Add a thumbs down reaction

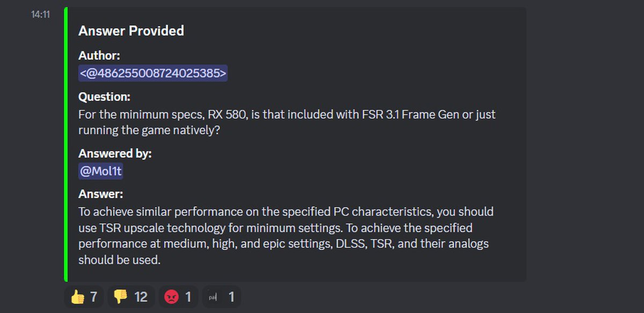click(x=121, y=297)
